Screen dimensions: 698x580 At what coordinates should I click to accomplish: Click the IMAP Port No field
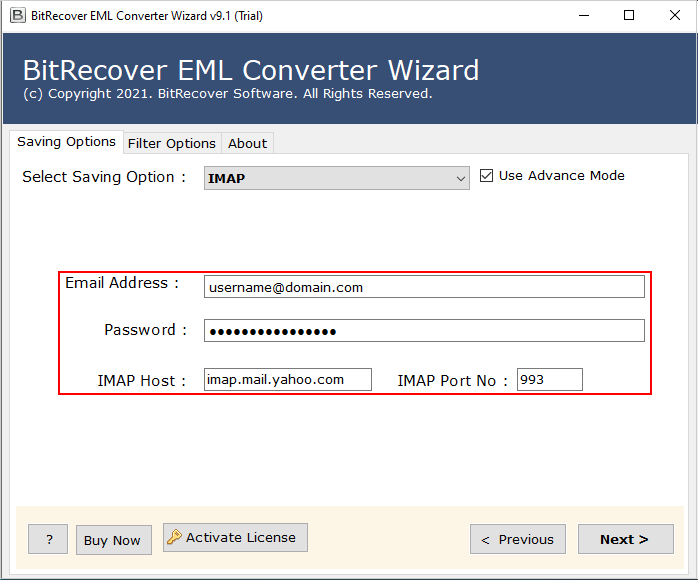coord(549,380)
